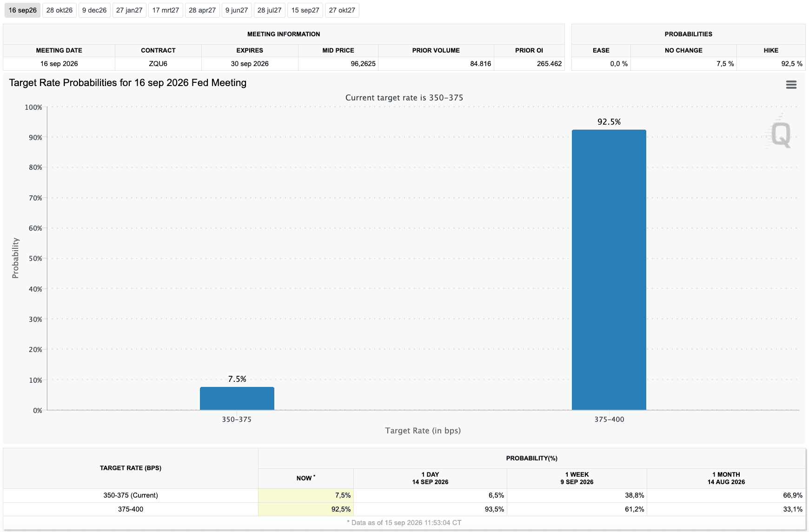809x532 pixels.
Task: Click the 33,1% one-month probability cell
Action: tap(726, 509)
